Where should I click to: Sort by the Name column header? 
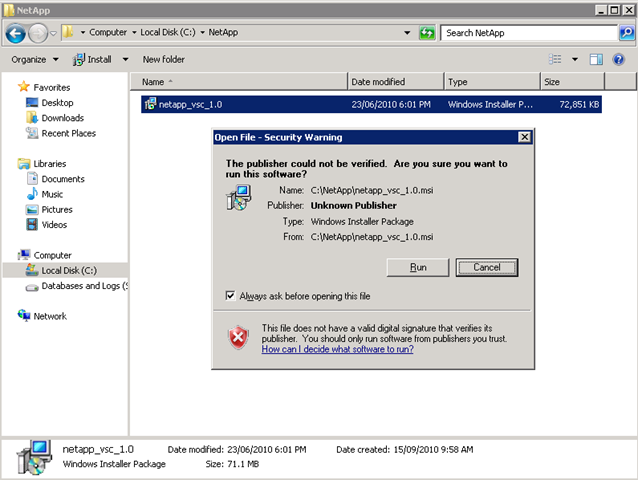[239, 82]
